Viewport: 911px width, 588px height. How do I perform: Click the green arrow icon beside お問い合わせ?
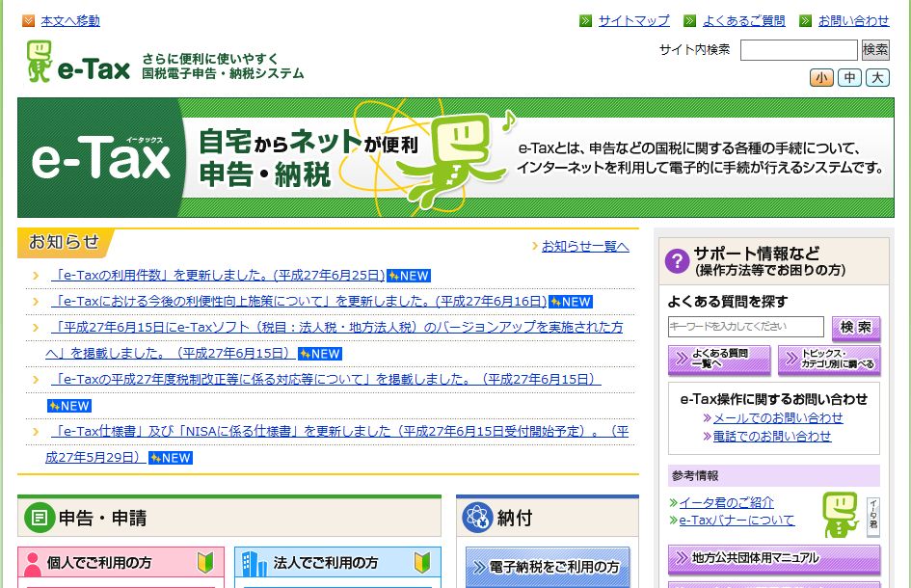click(x=805, y=21)
